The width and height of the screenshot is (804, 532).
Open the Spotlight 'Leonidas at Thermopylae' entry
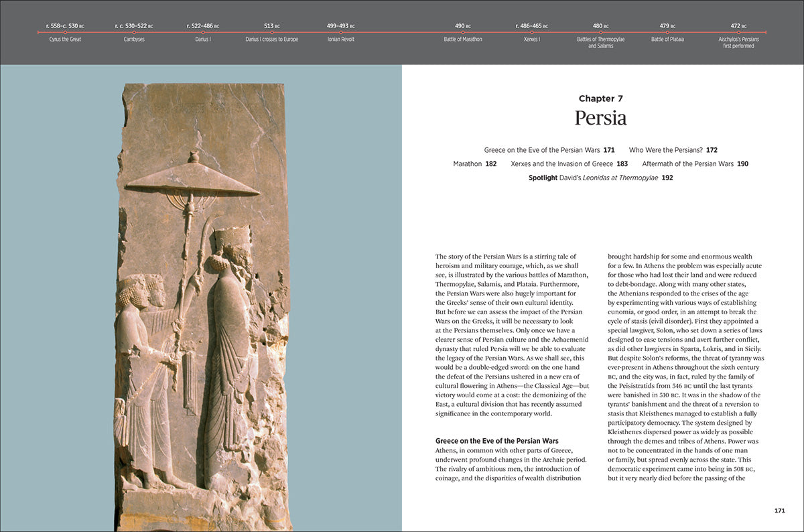[600, 178]
